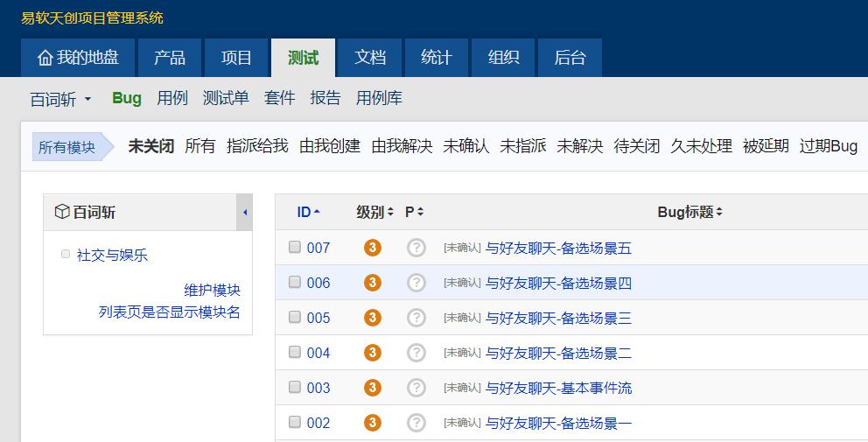The width and height of the screenshot is (868, 442).
Task: Sort the list by ID column
Action: [x=308, y=212]
